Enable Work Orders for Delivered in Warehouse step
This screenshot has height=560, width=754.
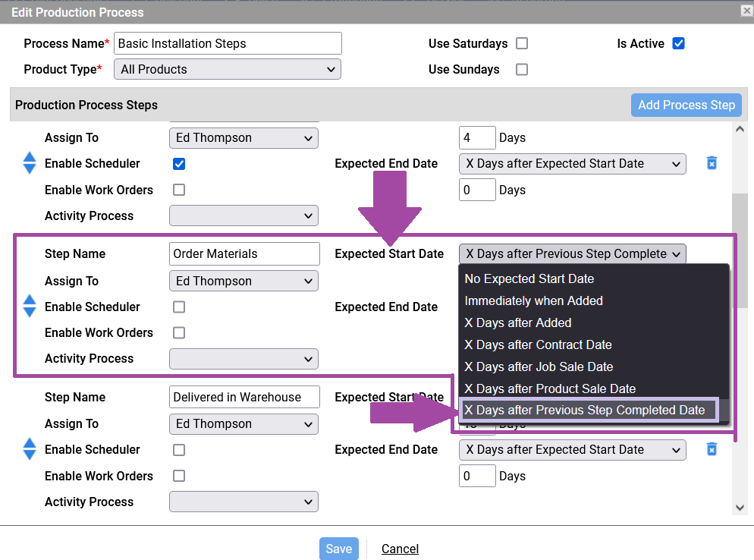(179, 475)
